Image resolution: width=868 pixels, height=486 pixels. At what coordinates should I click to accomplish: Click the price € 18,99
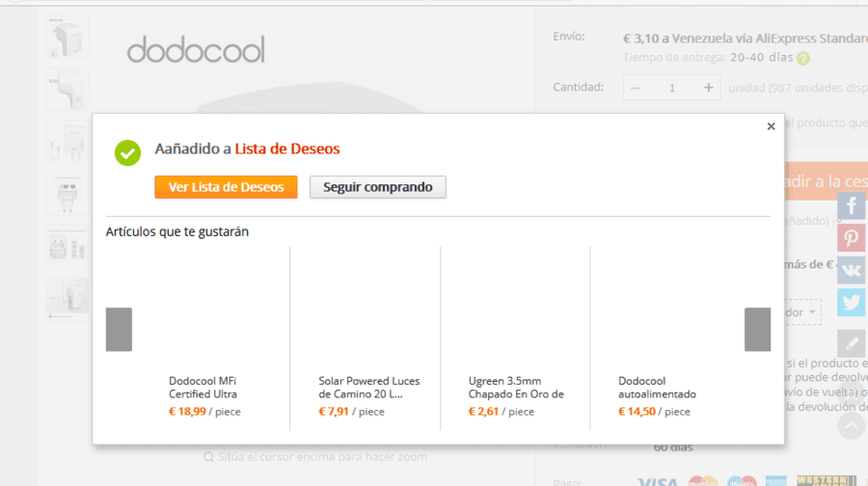(x=187, y=412)
